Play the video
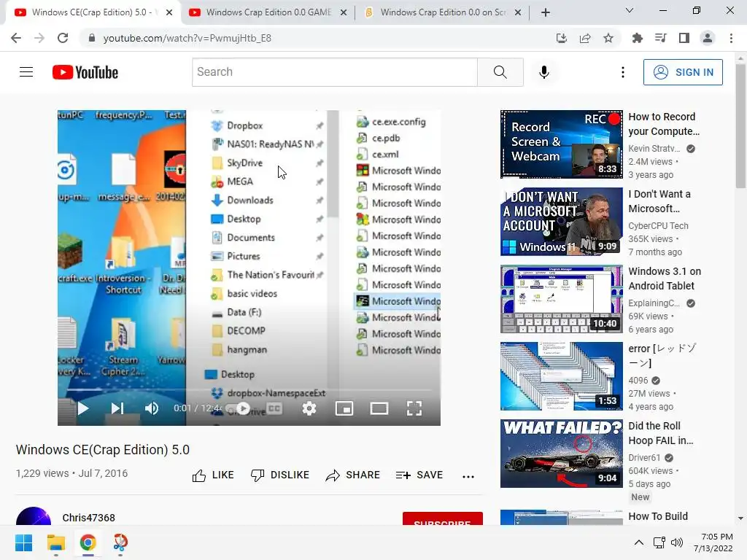747x560 pixels. 83,408
